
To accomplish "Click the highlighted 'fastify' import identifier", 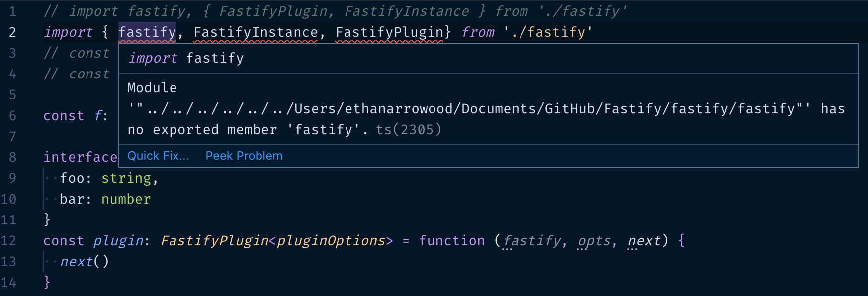I will pyautogui.click(x=147, y=32).
